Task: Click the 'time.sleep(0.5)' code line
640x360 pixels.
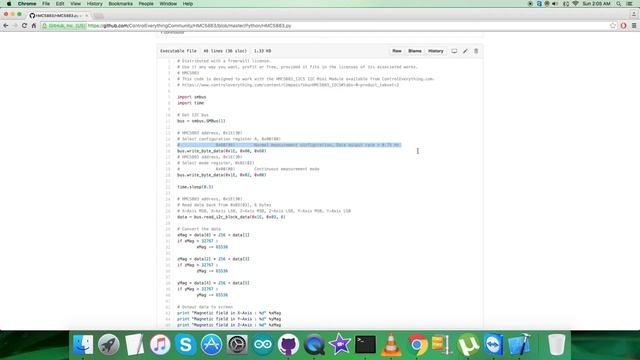Action: [195, 187]
